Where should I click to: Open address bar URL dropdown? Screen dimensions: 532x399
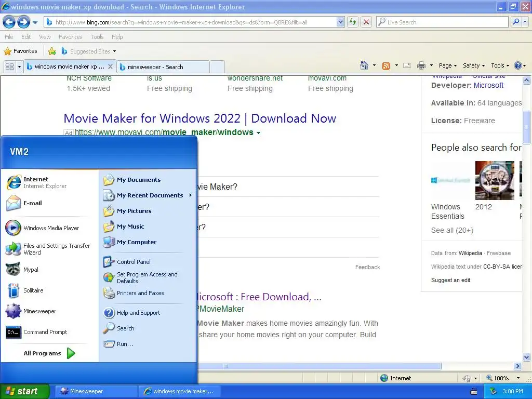click(340, 22)
